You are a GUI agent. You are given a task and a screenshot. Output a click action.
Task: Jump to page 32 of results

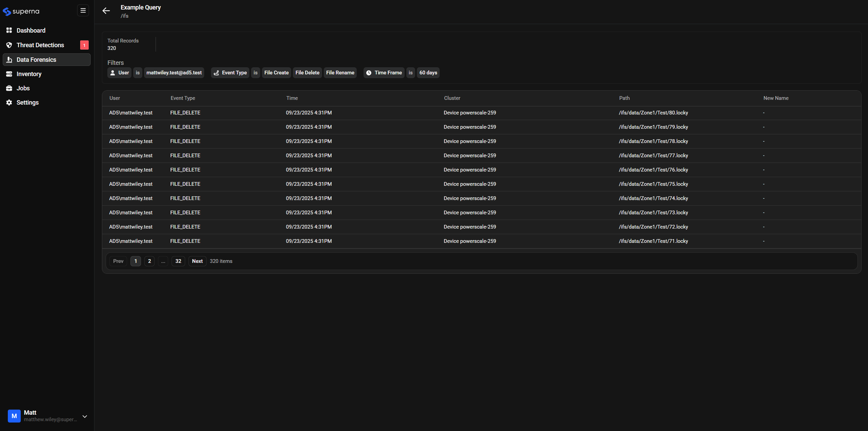click(x=178, y=261)
